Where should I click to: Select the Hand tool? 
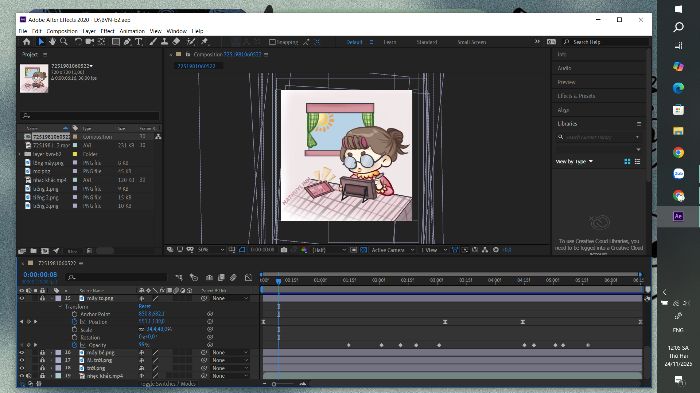(x=52, y=42)
